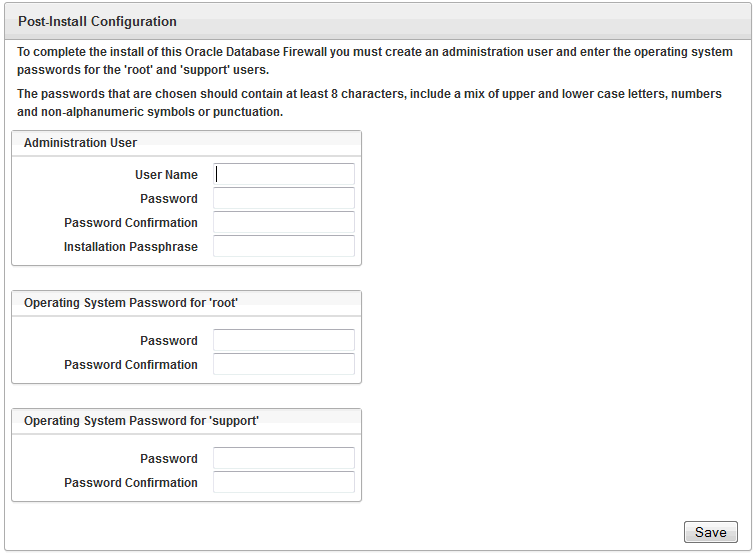Focus the root Password Confirmation field

point(284,365)
